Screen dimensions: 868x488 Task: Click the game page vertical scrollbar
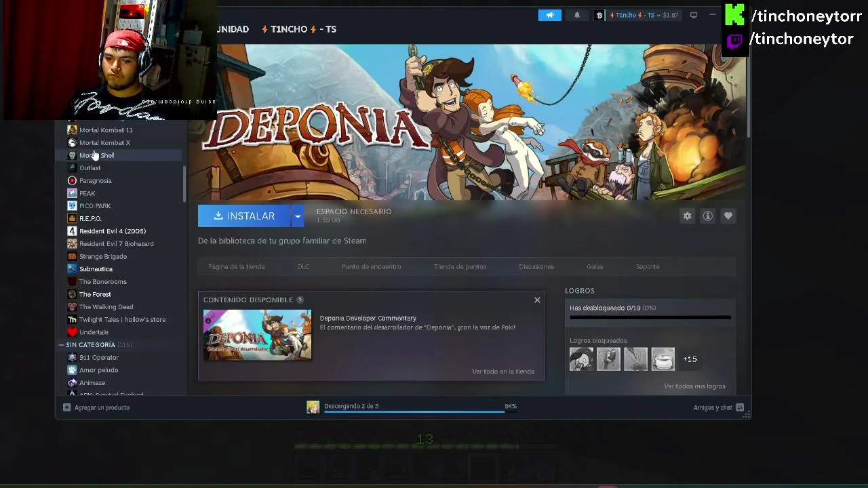(x=748, y=91)
